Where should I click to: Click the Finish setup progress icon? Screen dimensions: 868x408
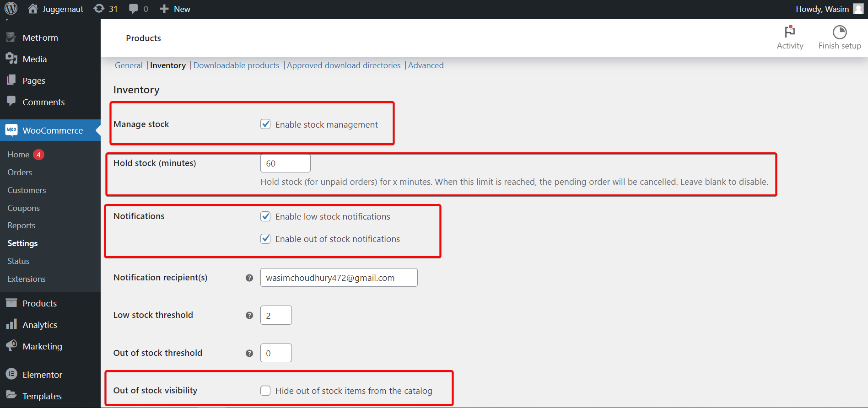pos(840,32)
